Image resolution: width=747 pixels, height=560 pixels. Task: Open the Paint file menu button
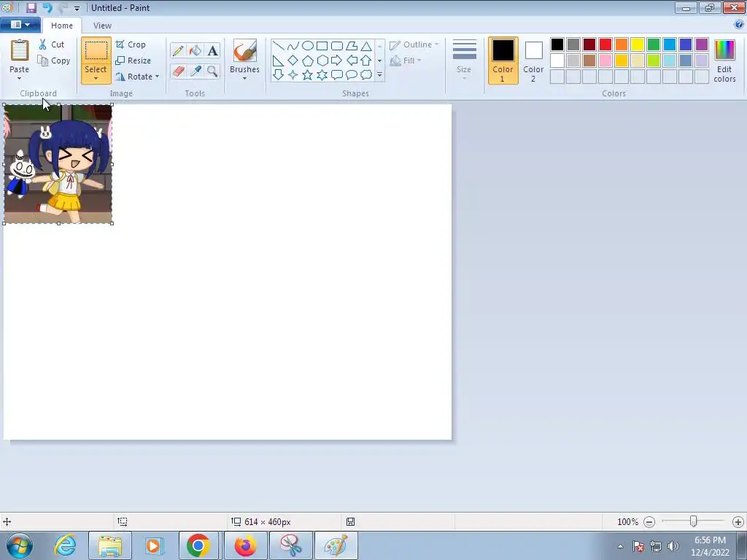point(20,25)
